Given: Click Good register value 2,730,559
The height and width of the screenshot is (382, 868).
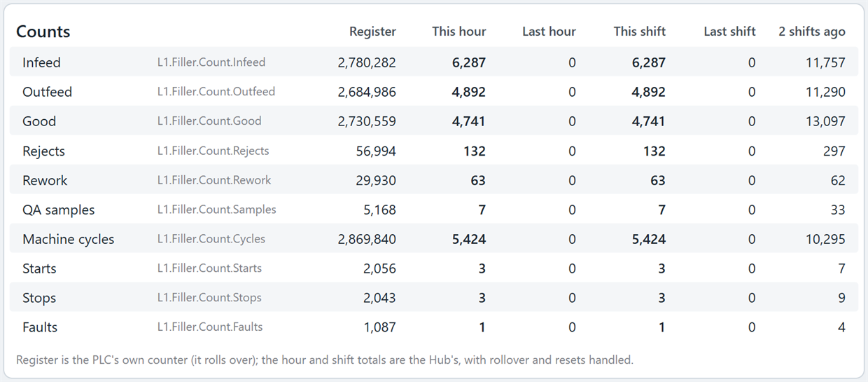Looking at the screenshot, I should click(x=367, y=121).
